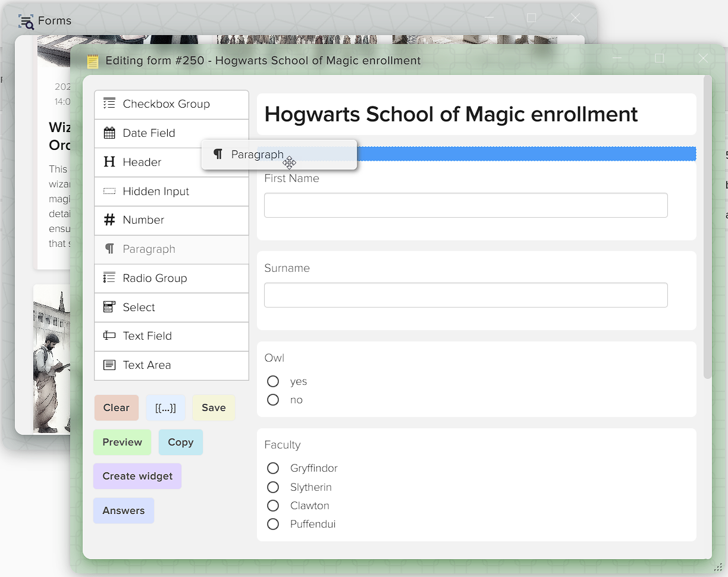Add a Text Field element
This screenshot has height=577, width=728.
point(171,336)
